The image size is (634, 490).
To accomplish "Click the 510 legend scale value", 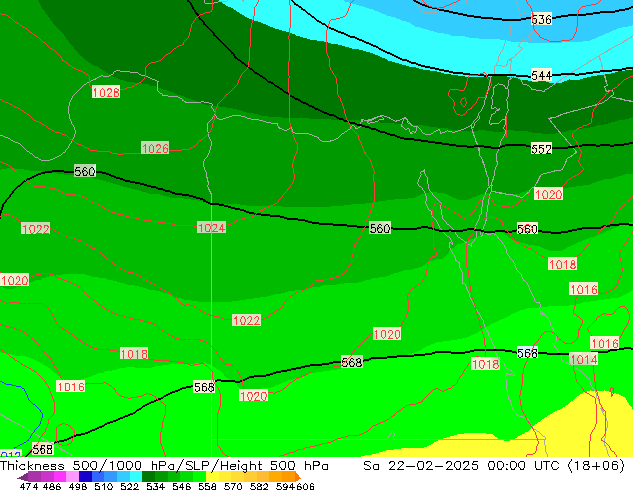I will click(104, 486).
